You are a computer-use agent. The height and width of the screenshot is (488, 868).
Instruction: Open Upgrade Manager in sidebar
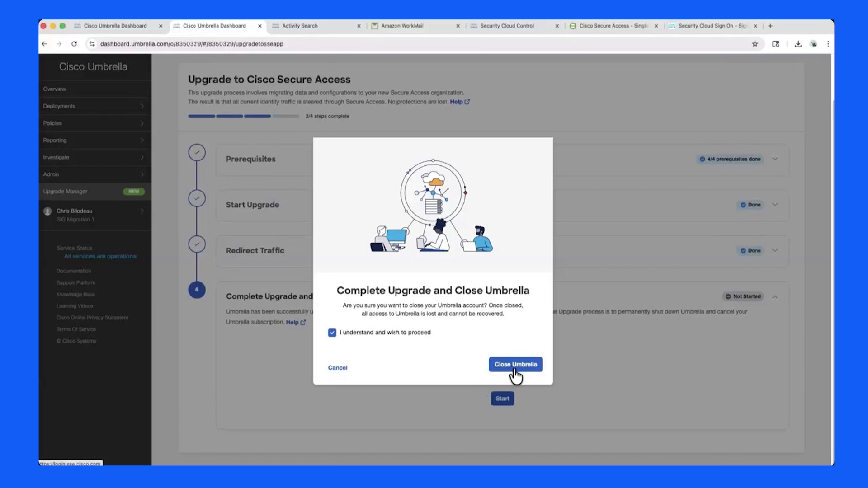tap(94, 192)
